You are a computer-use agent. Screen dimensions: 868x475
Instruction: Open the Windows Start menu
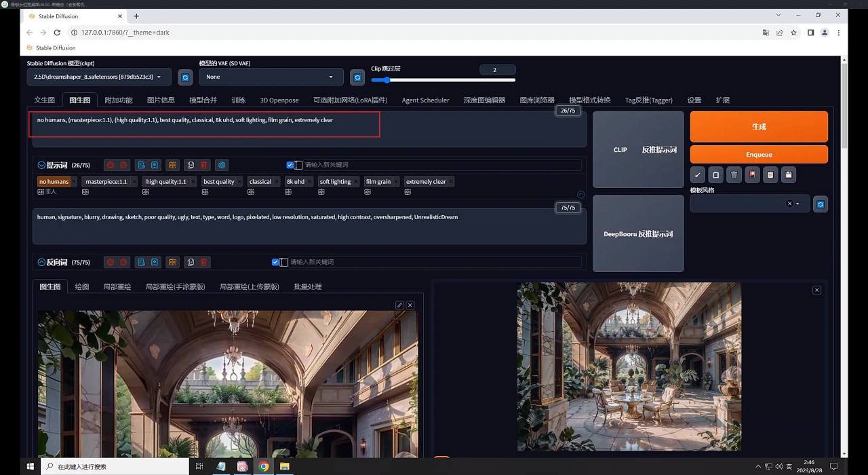(x=30, y=466)
